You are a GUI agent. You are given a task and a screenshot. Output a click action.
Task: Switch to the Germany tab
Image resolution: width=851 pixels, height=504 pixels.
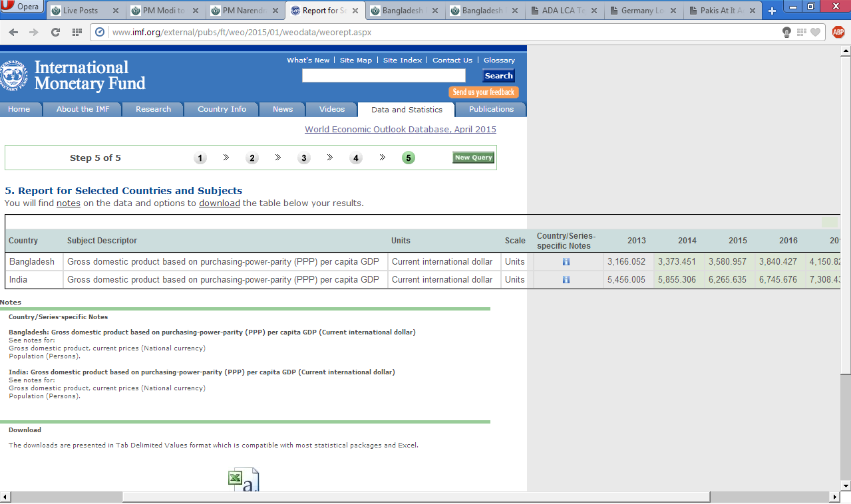point(644,11)
